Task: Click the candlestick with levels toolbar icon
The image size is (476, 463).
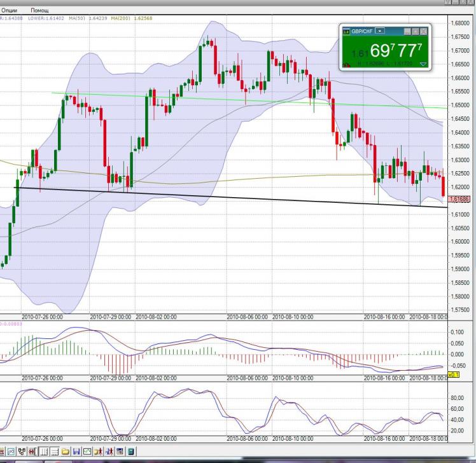Action: tap(33, 452)
